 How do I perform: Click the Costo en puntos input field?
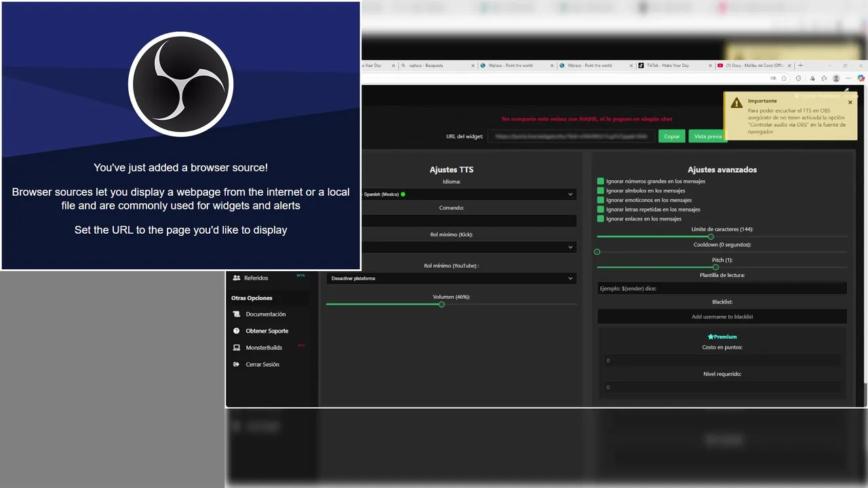(722, 361)
